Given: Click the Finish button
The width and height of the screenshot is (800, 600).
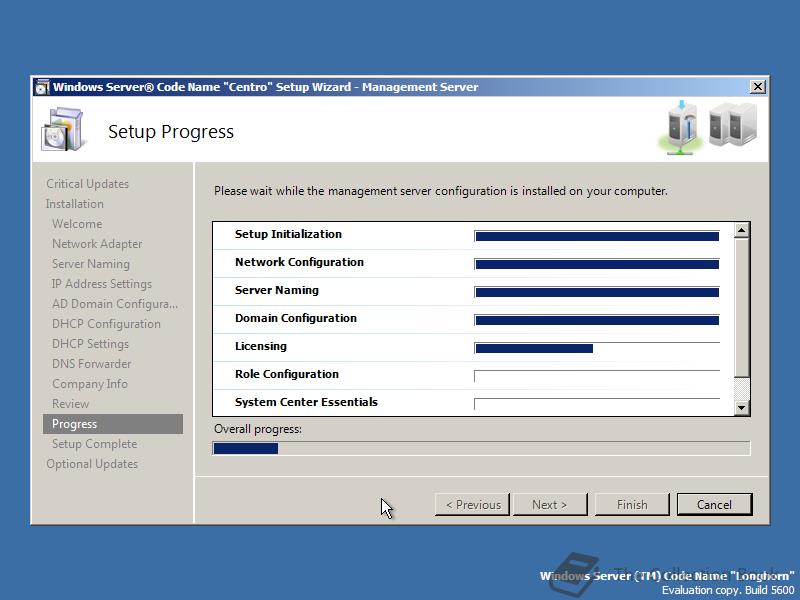Looking at the screenshot, I should point(632,505).
